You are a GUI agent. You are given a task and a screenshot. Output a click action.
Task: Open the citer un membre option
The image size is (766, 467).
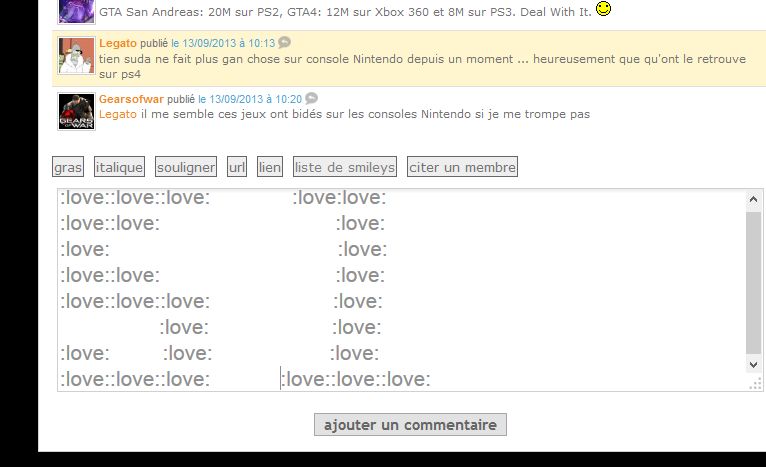[462, 167]
